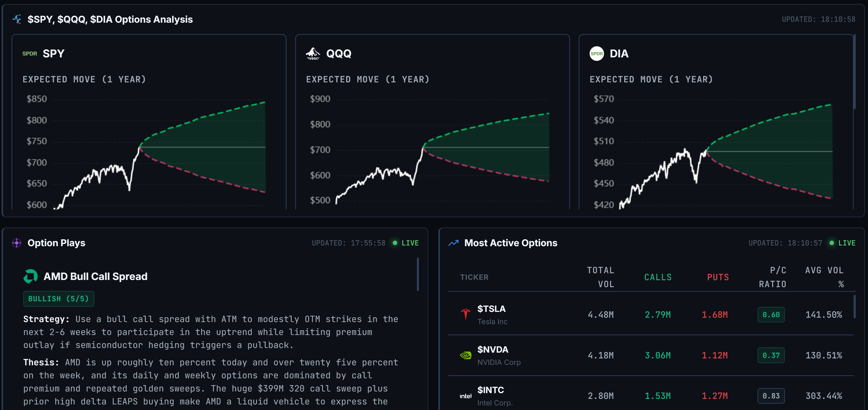868x410 pixels.
Task: Click the green LIVE dot in Option Plays
Action: (395, 243)
